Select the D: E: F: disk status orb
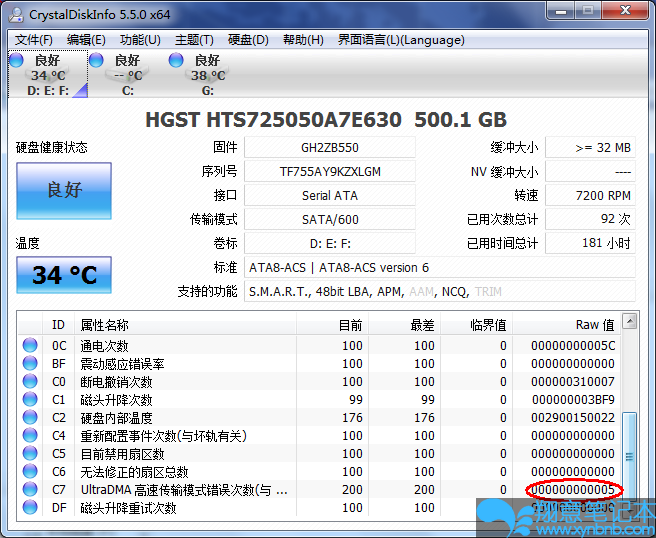The height and width of the screenshot is (538, 656). click(16, 60)
